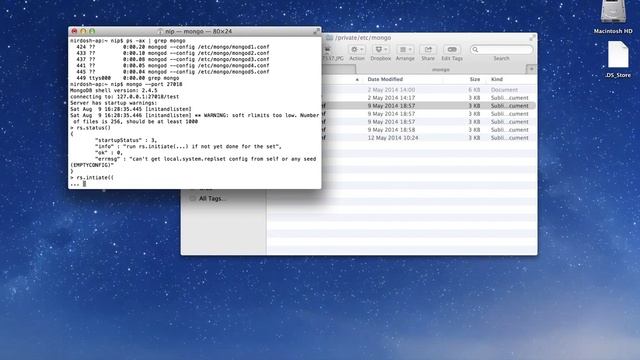Click the '"startupStatus" : 3,' line
Image resolution: width=640 pixels, height=360 pixels.
pos(126,140)
